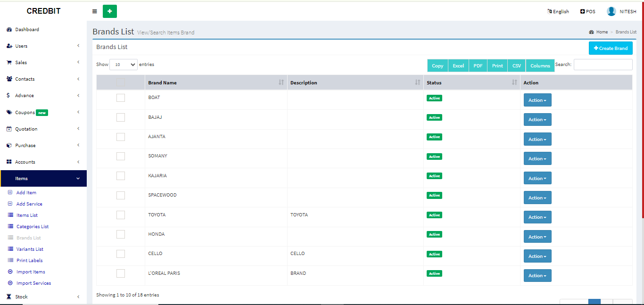Tick the select-all checkbox in table header
The height and width of the screenshot is (305, 644).
pyautogui.click(x=121, y=82)
